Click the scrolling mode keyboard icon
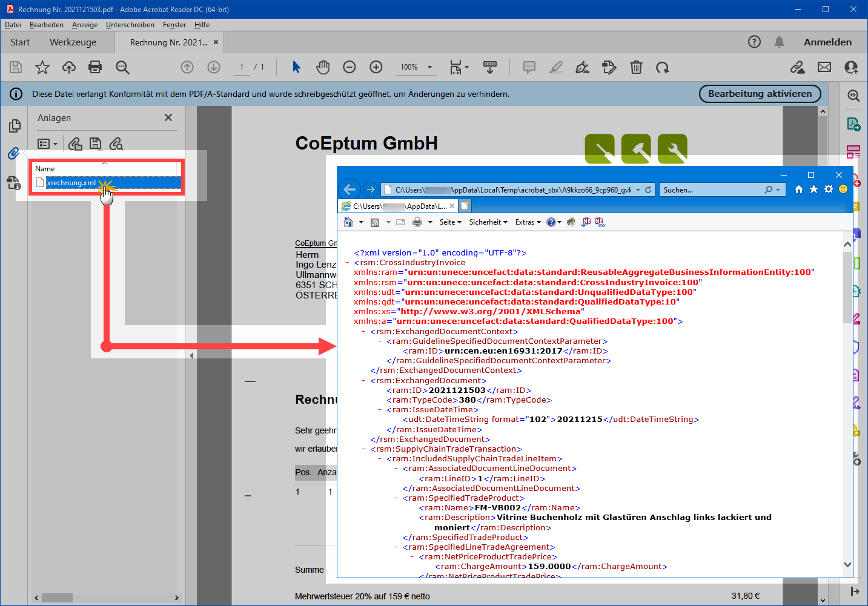The width and height of the screenshot is (868, 606). click(x=490, y=67)
